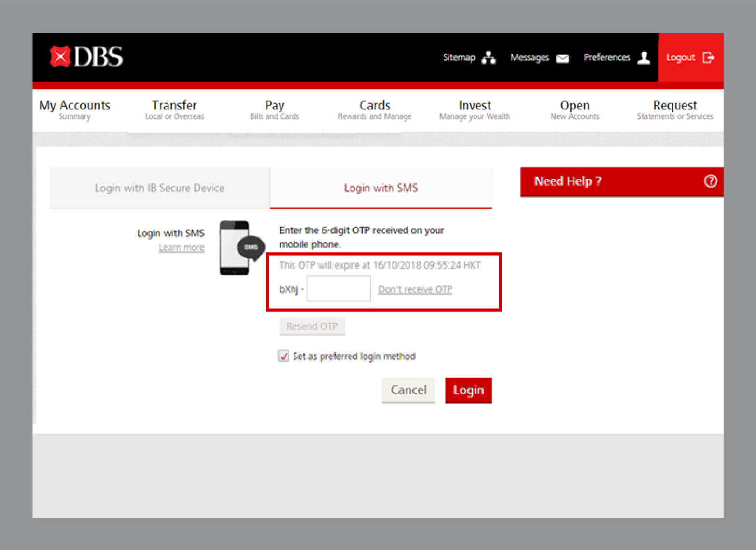Select the Login with SMS tab
Viewport: 756px width, 550px height.
coord(380,188)
